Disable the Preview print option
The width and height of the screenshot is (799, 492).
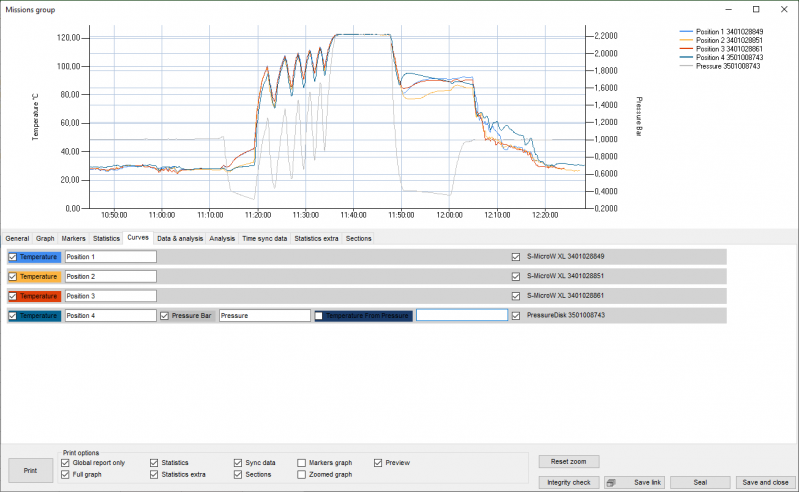click(x=378, y=463)
